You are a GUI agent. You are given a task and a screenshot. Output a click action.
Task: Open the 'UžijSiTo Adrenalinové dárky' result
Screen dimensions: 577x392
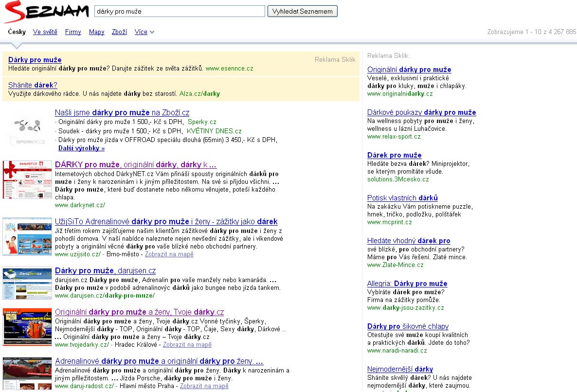(166, 221)
